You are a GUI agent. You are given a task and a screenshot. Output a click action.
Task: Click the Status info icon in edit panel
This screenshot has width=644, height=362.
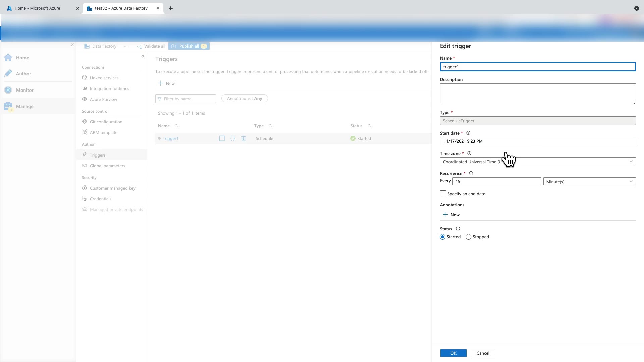[458, 229]
